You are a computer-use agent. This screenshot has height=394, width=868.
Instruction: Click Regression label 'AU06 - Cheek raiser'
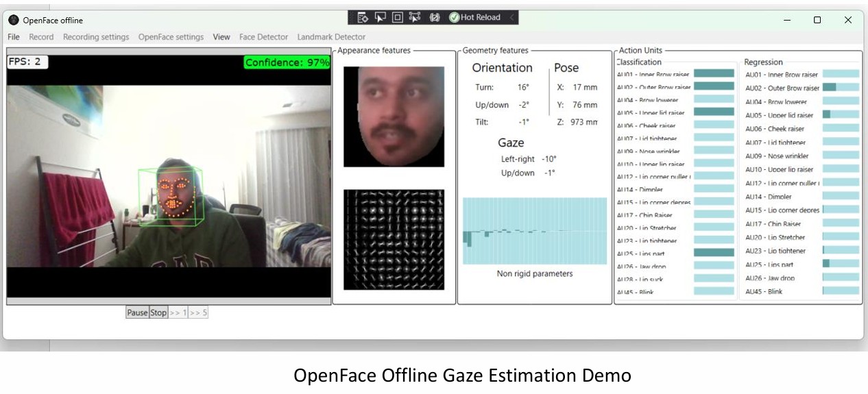coord(775,129)
